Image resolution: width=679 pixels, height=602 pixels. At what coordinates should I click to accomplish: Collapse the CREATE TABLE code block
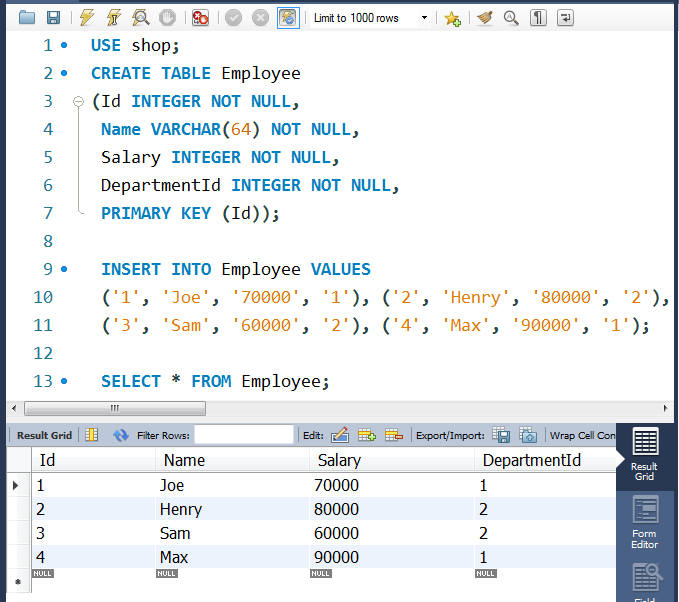coord(79,102)
